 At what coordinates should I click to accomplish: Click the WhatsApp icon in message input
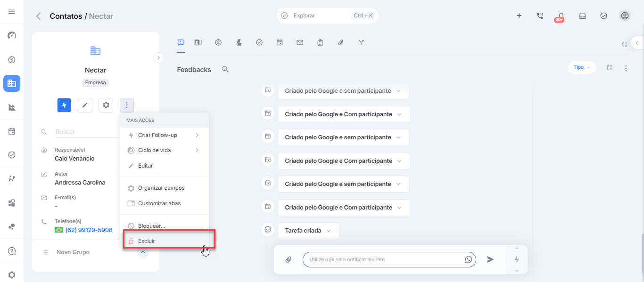pyautogui.click(x=468, y=259)
